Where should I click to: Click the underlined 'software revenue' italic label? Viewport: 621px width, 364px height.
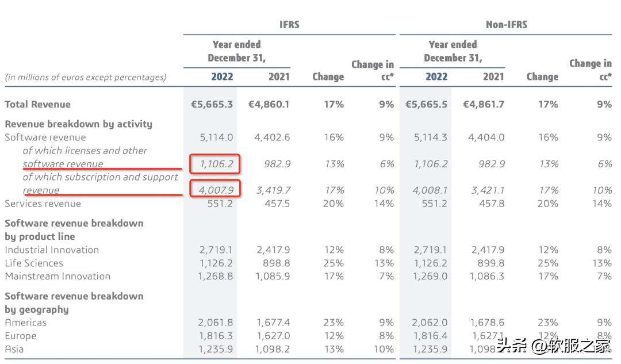tap(63, 164)
